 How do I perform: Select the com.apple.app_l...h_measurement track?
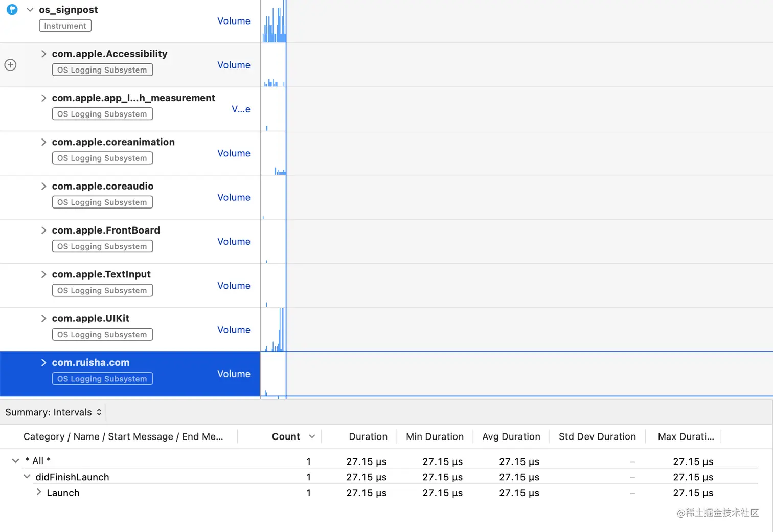[x=133, y=98]
